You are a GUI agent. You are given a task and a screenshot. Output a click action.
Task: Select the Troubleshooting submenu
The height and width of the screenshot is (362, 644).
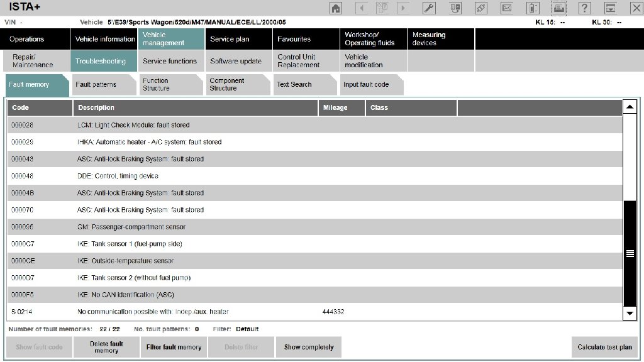pos(104,61)
